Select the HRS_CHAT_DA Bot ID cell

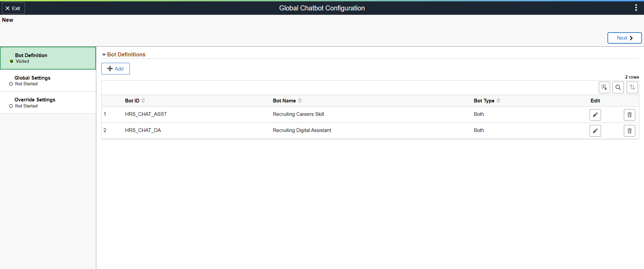[143, 130]
